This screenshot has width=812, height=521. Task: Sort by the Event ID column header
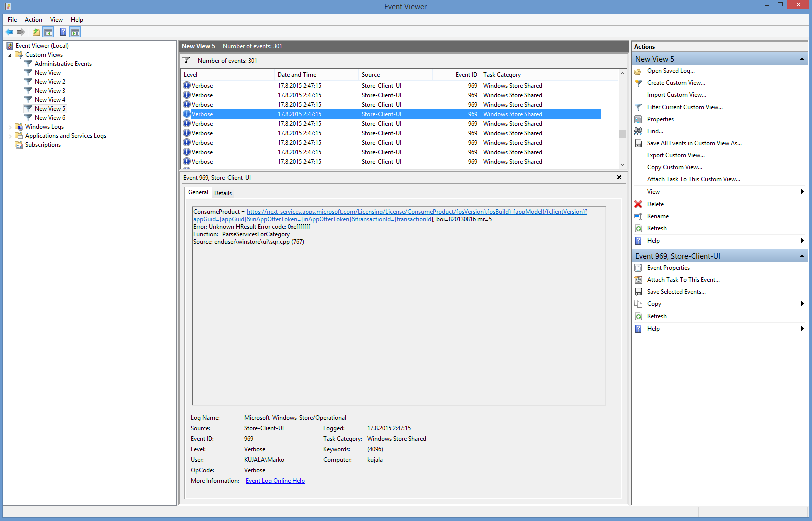(x=456, y=75)
